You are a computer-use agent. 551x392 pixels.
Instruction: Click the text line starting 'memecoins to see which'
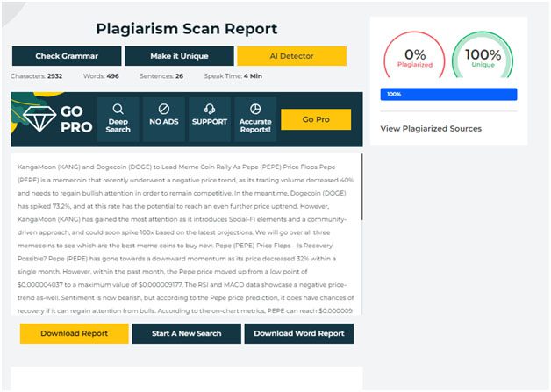(175, 246)
